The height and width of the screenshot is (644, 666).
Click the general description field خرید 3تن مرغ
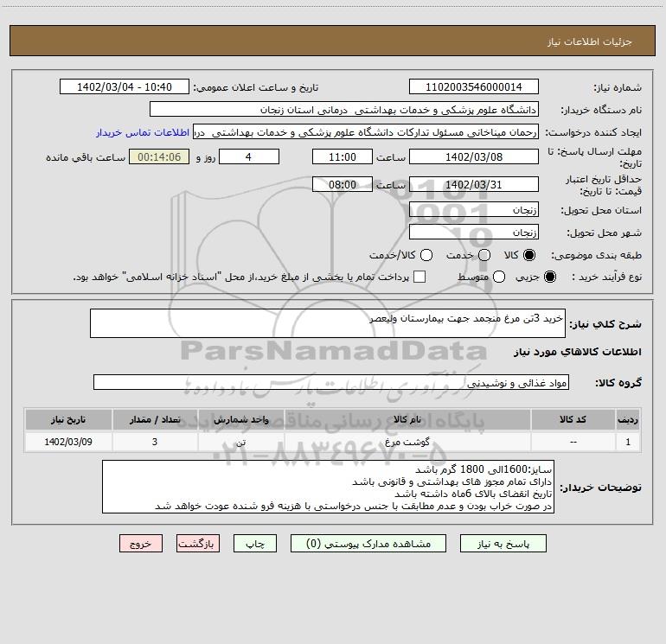pyautogui.click(x=328, y=323)
